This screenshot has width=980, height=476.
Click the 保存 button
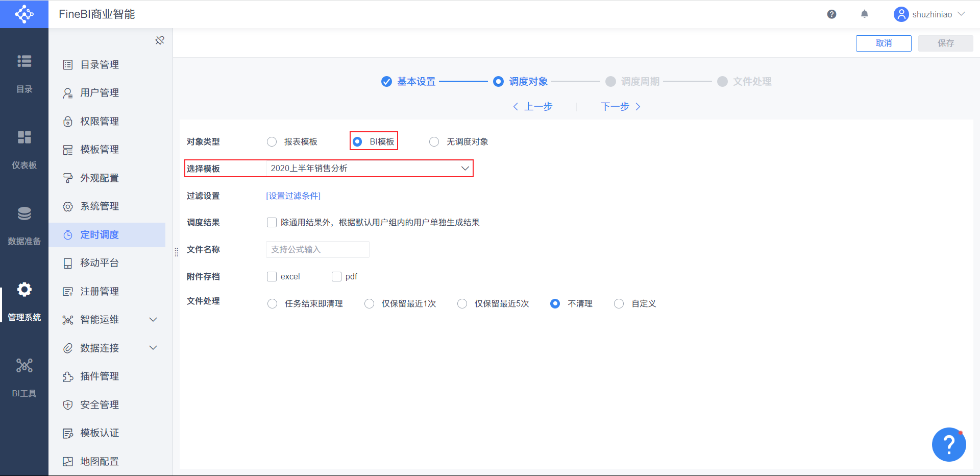click(946, 43)
